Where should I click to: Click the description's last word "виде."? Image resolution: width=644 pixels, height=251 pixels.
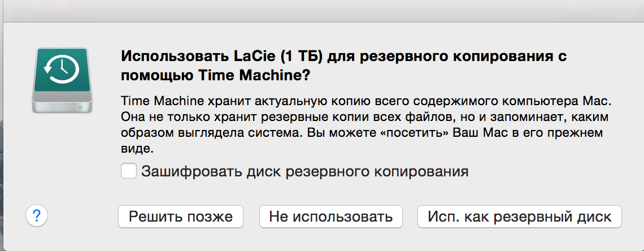tap(138, 150)
